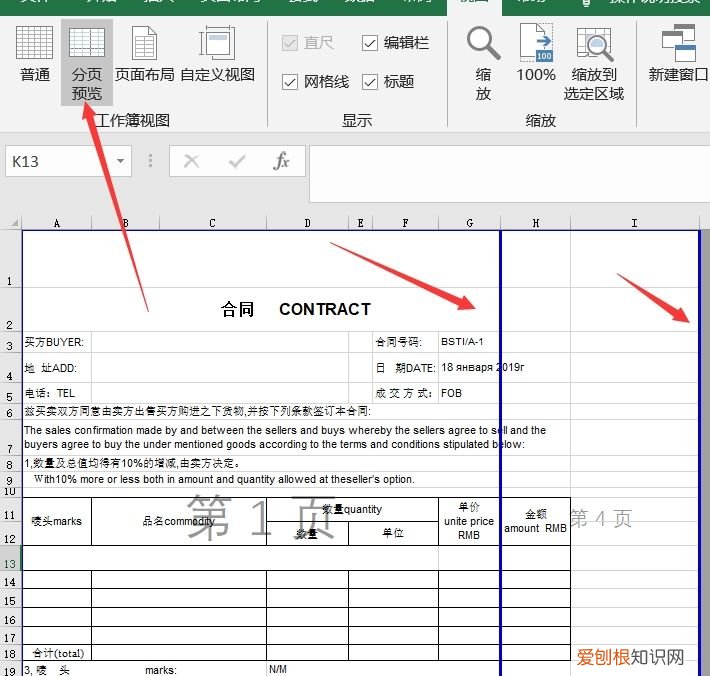Screen dimensions: 710x676
Task: Select column C header
Action: pos(213,223)
